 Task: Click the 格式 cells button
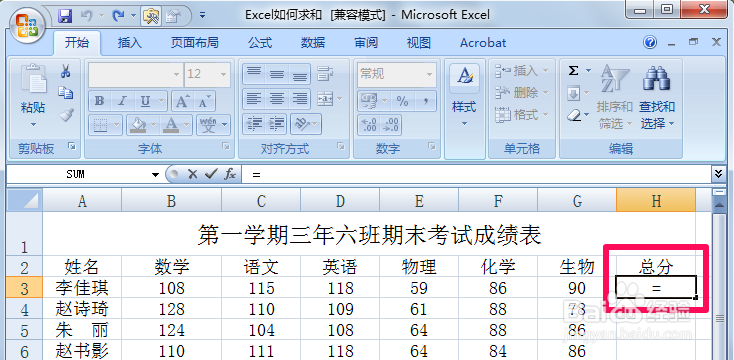point(522,114)
